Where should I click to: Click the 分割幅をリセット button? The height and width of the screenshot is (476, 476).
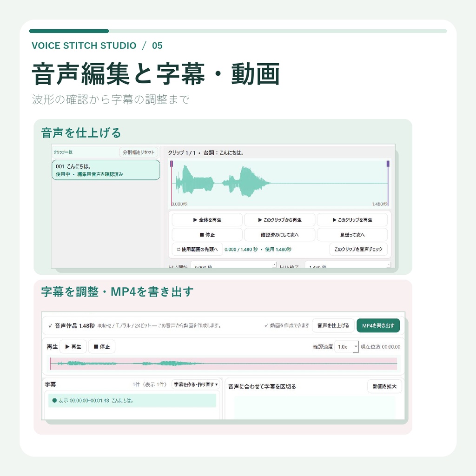coord(139,152)
